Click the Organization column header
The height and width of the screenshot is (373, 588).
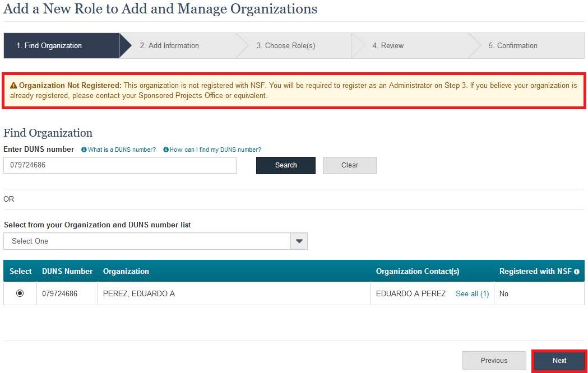tap(126, 271)
